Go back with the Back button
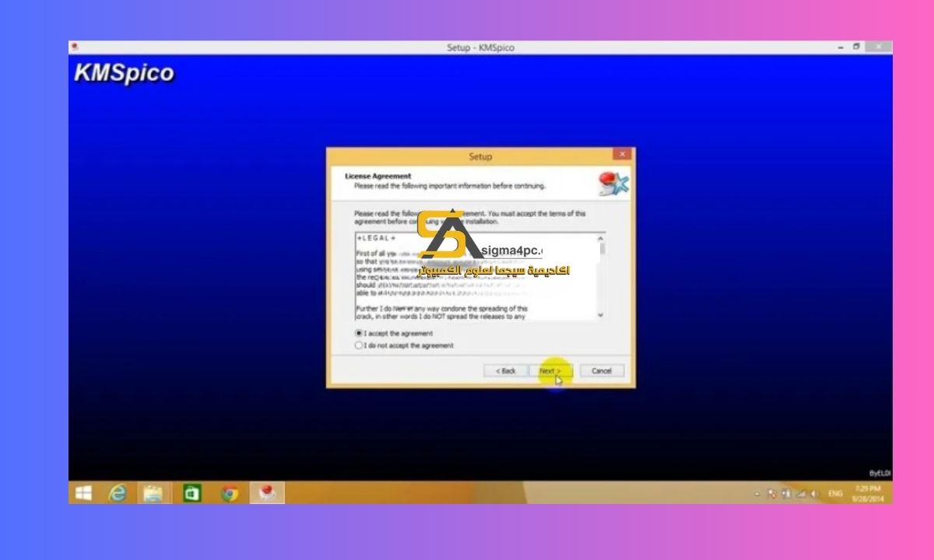 506,371
